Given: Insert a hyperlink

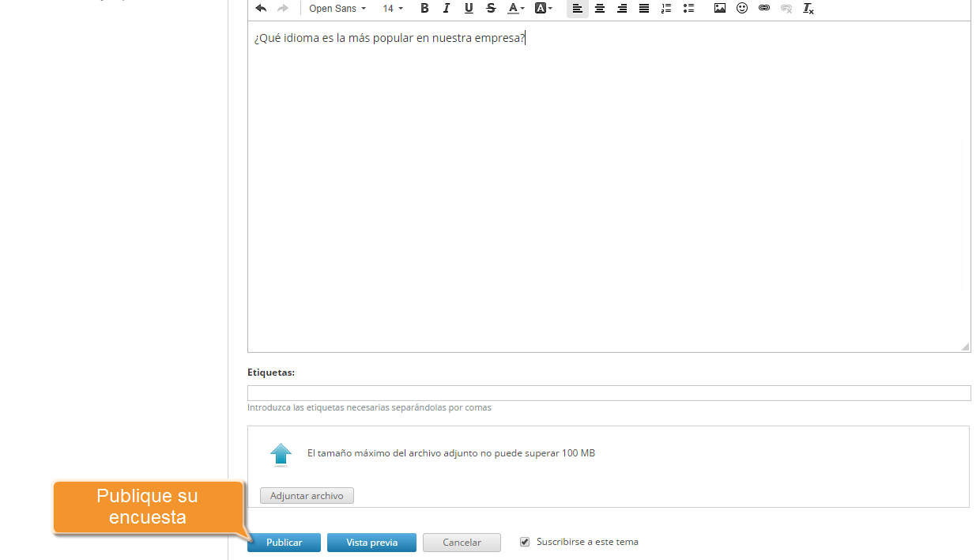Looking at the screenshot, I should tap(764, 8).
